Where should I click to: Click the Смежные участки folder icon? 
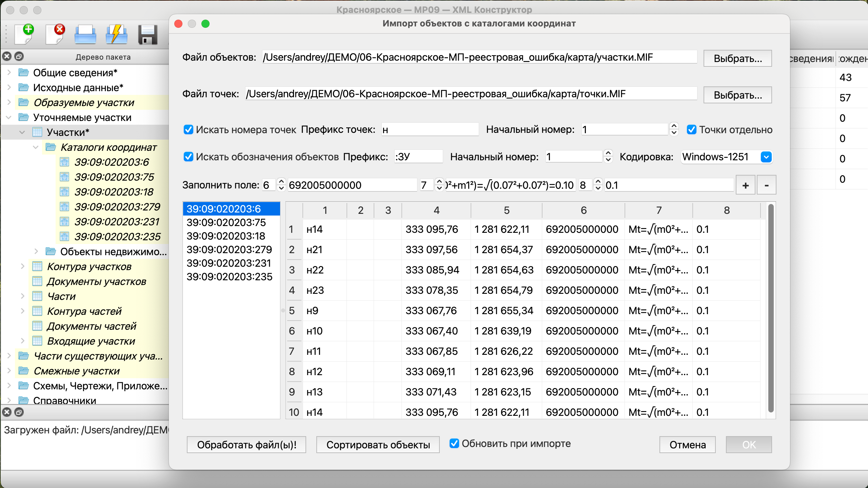pos(23,371)
